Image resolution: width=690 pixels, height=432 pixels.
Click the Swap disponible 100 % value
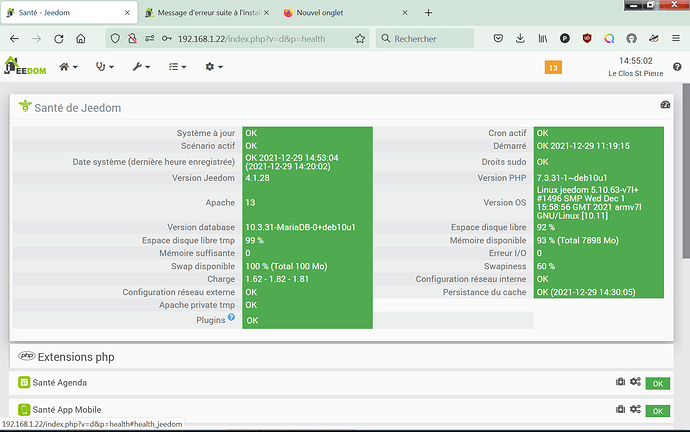coord(286,266)
